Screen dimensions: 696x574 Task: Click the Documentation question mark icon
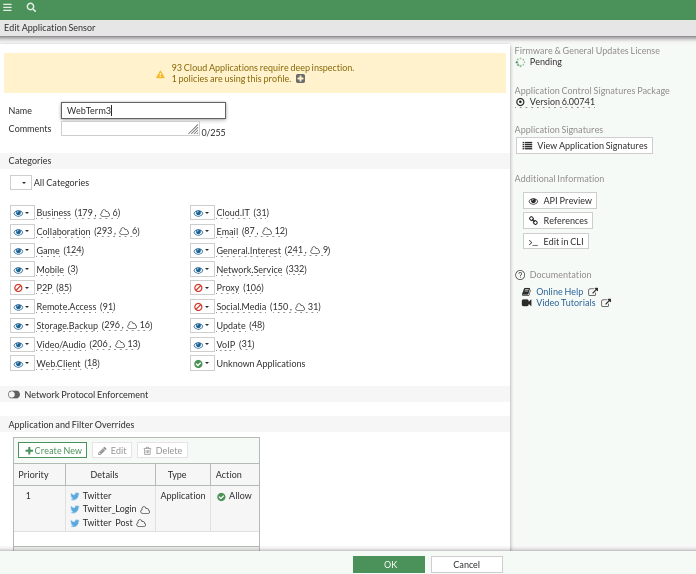click(x=520, y=275)
